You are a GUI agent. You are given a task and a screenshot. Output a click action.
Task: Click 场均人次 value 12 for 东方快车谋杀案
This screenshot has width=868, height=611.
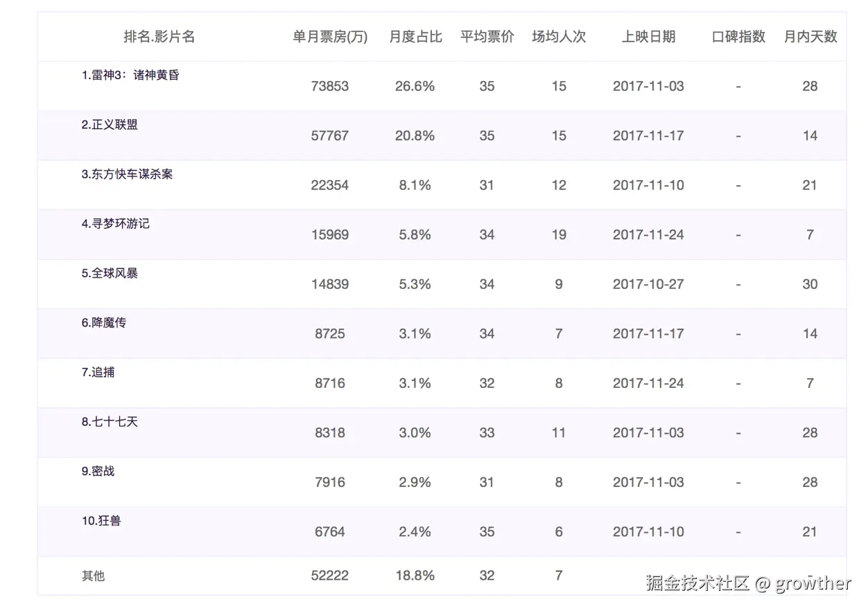(559, 186)
